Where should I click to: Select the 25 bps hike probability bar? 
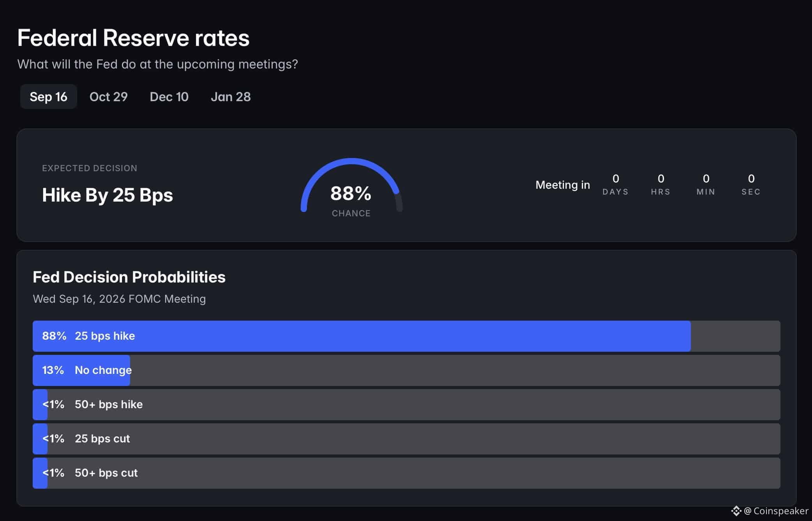(407, 336)
